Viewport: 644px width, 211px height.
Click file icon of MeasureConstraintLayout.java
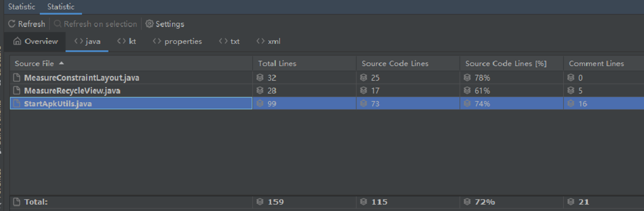16,77
